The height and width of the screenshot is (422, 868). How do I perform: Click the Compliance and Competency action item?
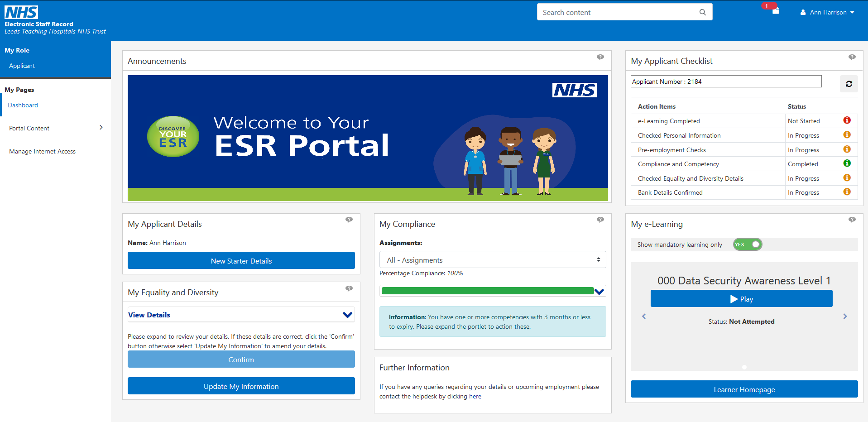point(678,164)
